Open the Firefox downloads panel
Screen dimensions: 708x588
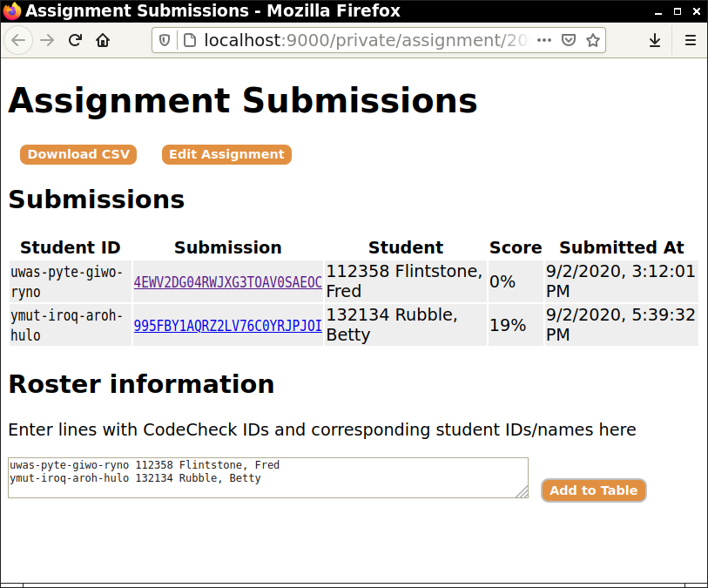pyautogui.click(x=655, y=41)
